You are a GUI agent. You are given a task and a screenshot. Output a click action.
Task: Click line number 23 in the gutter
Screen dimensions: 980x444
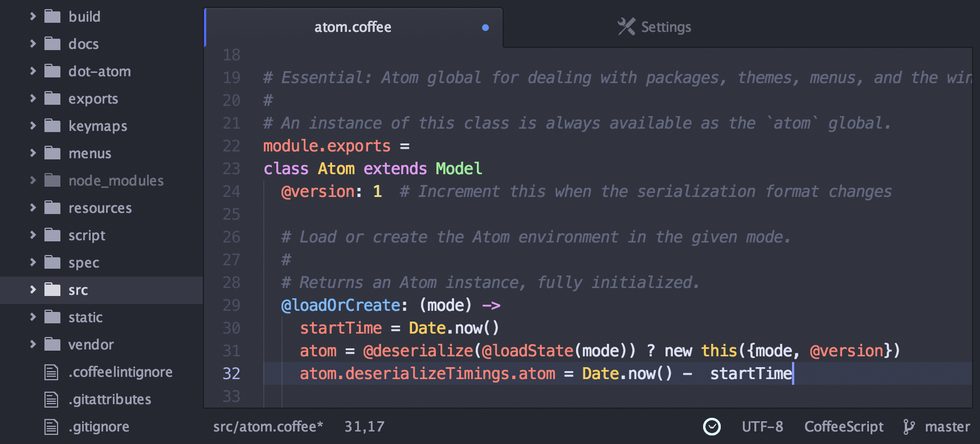231,168
